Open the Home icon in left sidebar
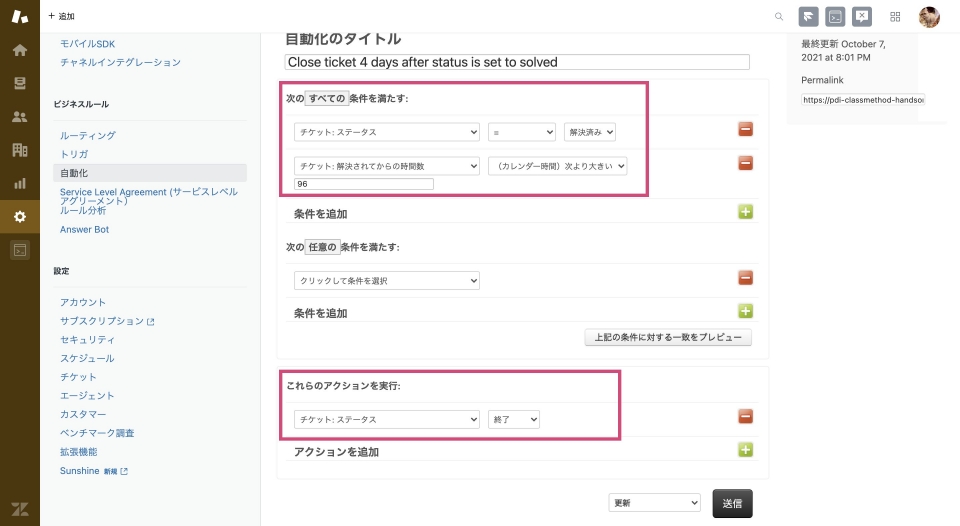Screen dimensions: 960x526 click(19, 50)
